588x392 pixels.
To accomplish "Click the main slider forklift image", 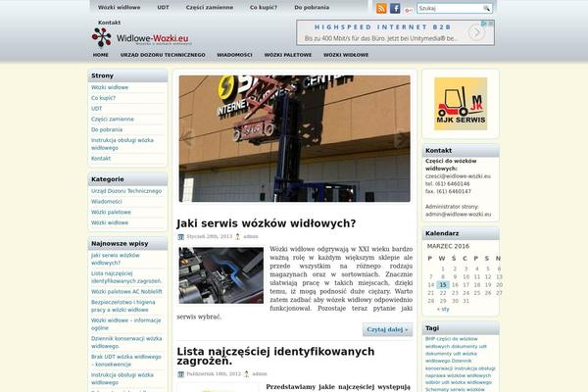I will point(294,138).
